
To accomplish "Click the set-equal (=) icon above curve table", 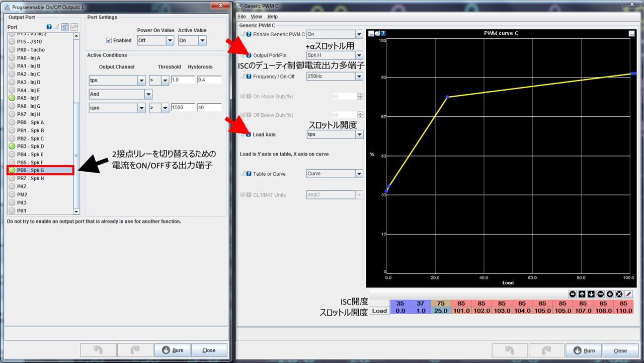I will (x=573, y=294).
